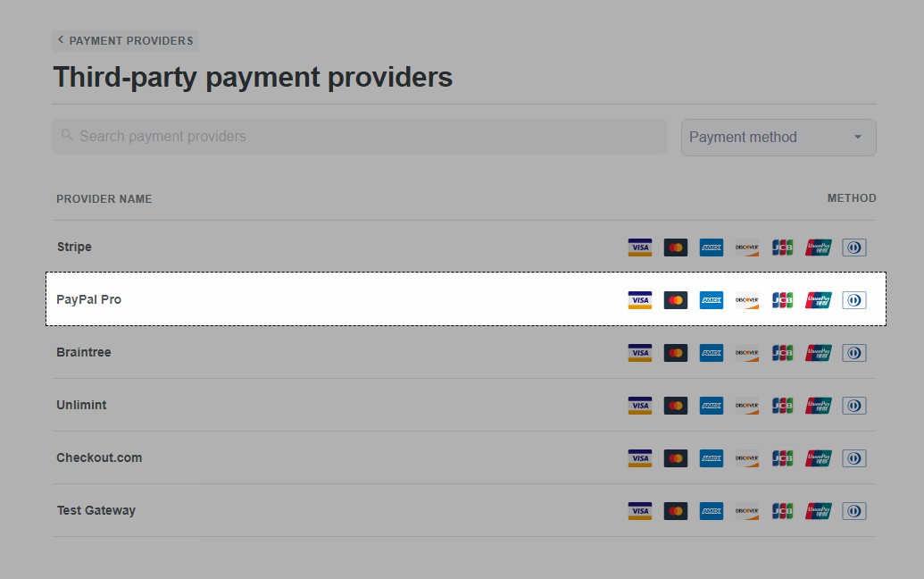Select the Visa icon in the Checkout.com row
The image size is (924, 579).
tap(639, 457)
